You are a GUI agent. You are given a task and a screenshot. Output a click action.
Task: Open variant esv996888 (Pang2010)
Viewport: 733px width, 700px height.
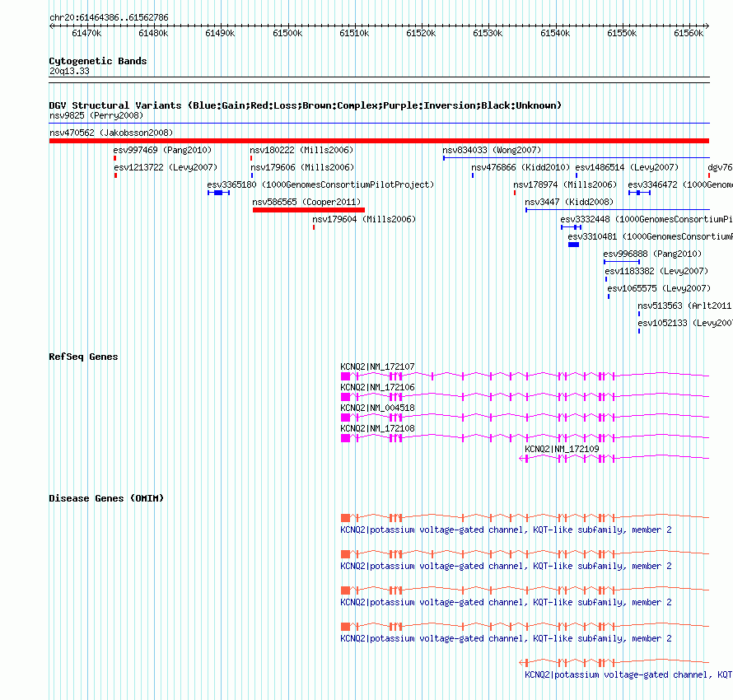click(x=652, y=254)
